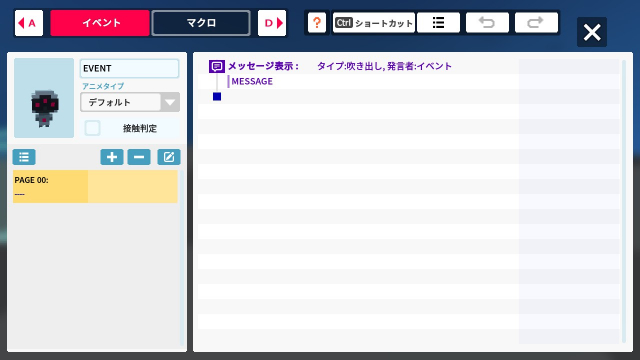
Task: Click the EVENT name input field
Action: [x=129, y=68]
